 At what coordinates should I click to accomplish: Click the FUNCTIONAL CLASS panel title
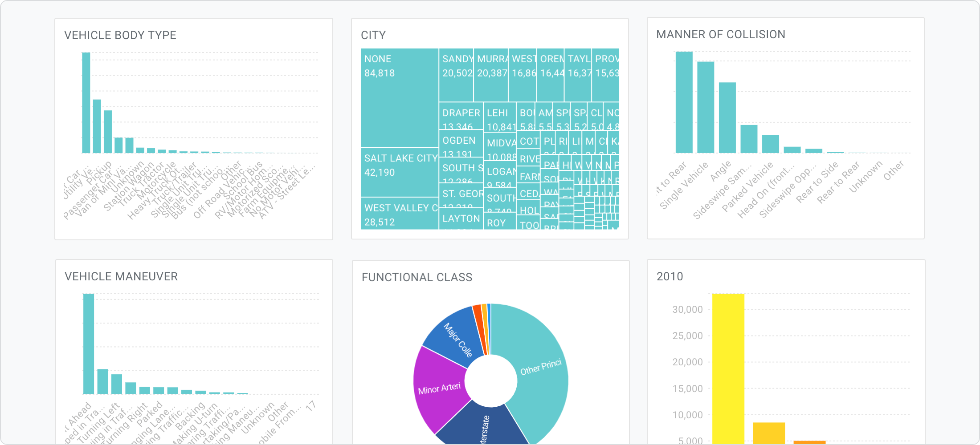[417, 277]
